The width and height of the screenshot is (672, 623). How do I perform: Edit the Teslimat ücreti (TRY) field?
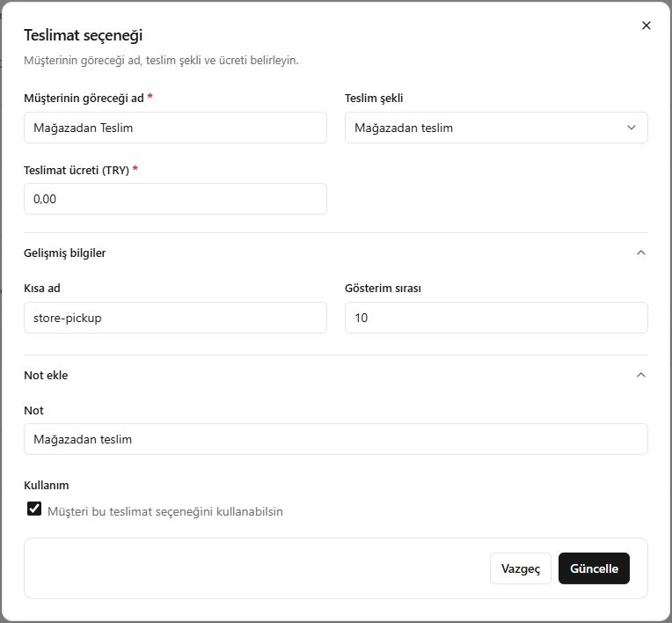(x=175, y=199)
